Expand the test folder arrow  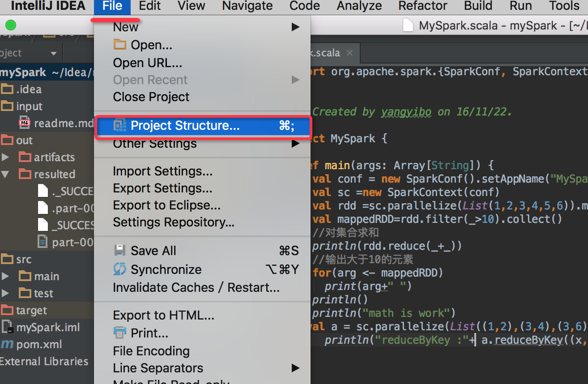coord(5,293)
